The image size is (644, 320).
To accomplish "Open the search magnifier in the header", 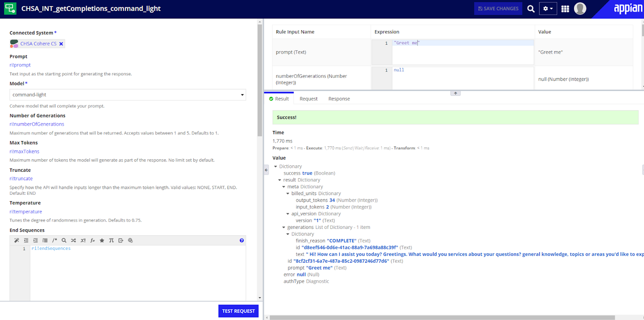I will [x=530, y=9].
